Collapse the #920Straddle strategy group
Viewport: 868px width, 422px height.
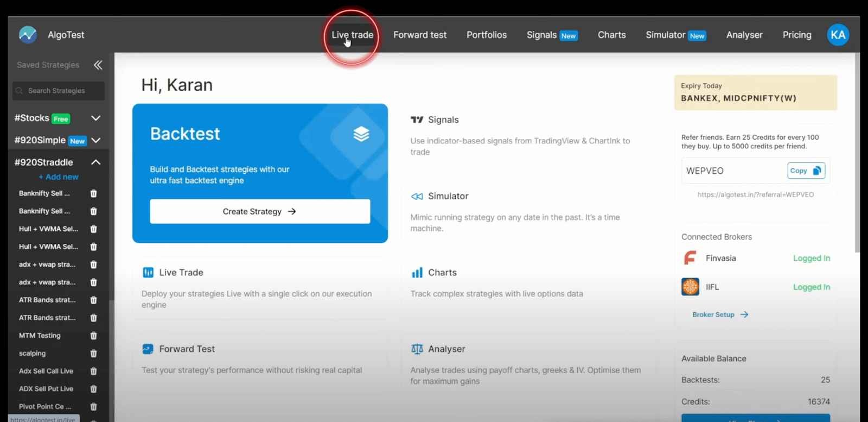click(96, 162)
